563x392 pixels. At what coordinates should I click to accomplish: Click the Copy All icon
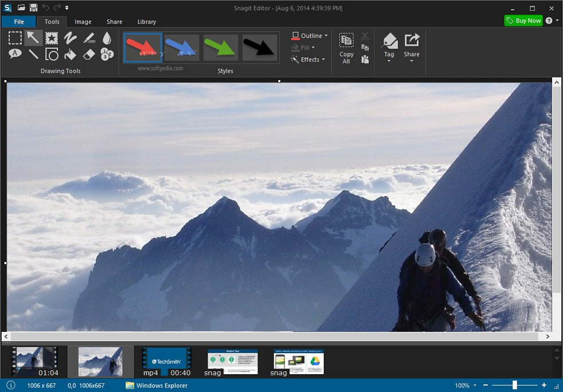(346, 40)
